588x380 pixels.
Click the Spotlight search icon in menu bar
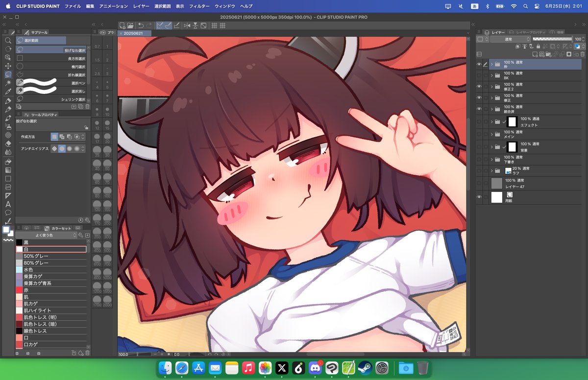(525, 6)
